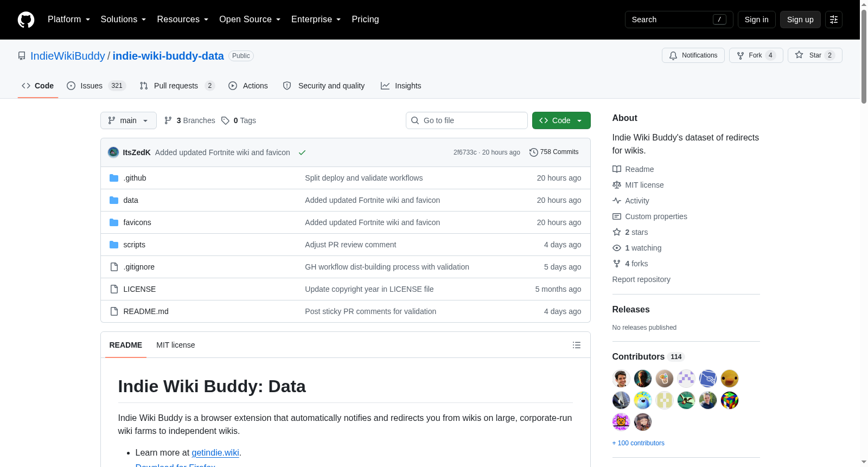Open the Releases heading link
Screen dimensions: 868x467
631,309
